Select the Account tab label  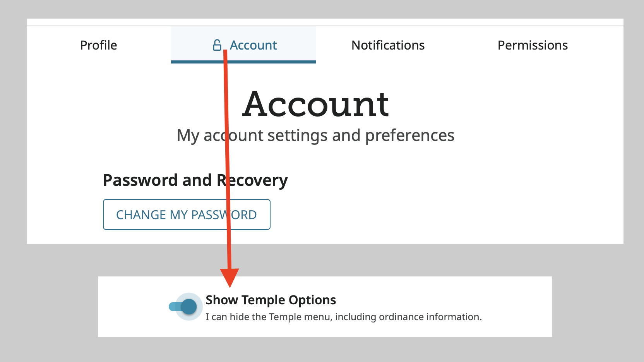pos(253,45)
